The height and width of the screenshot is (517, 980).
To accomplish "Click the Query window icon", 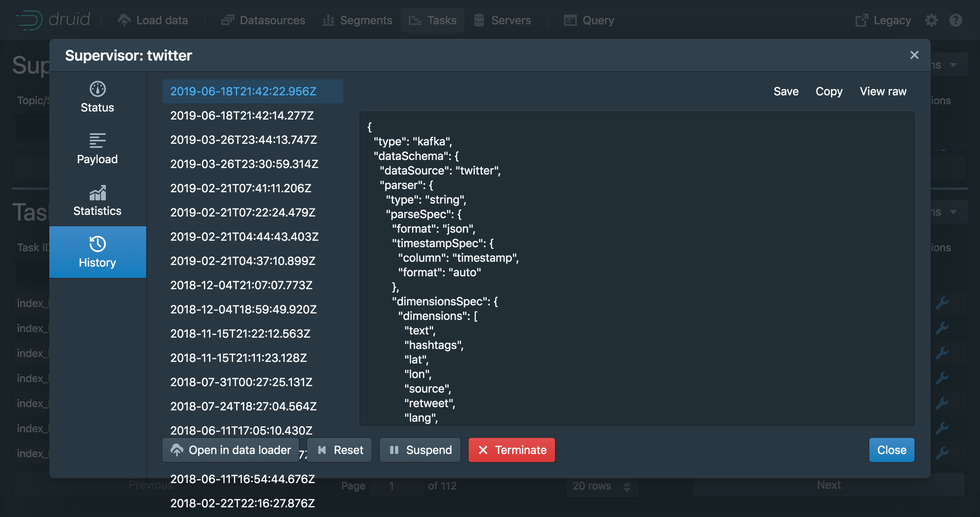I will point(570,20).
